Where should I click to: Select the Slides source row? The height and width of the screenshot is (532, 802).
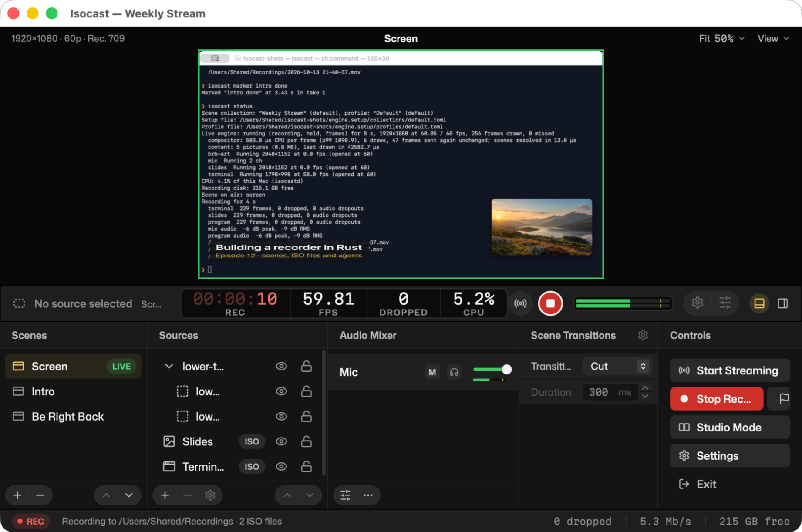(x=237, y=441)
